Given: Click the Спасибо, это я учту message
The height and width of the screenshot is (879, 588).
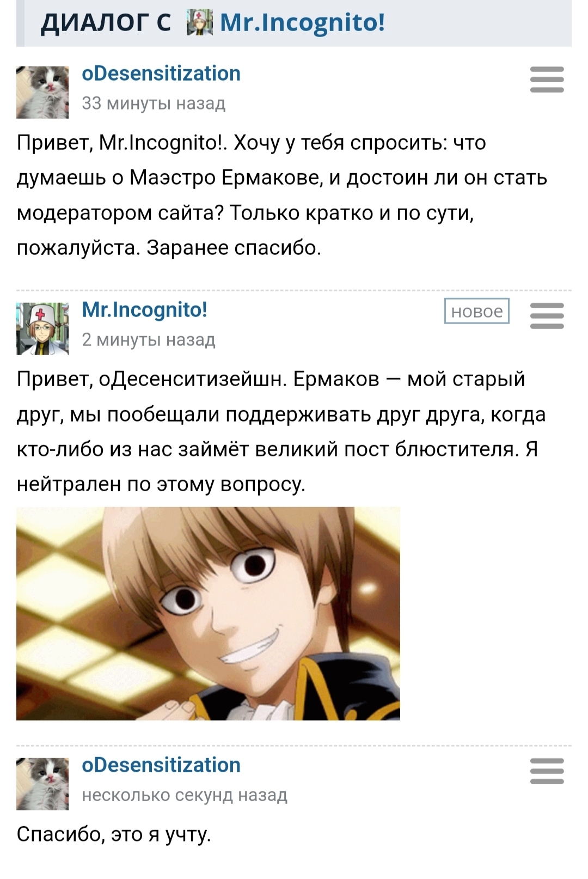Looking at the screenshot, I should coord(114,835).
